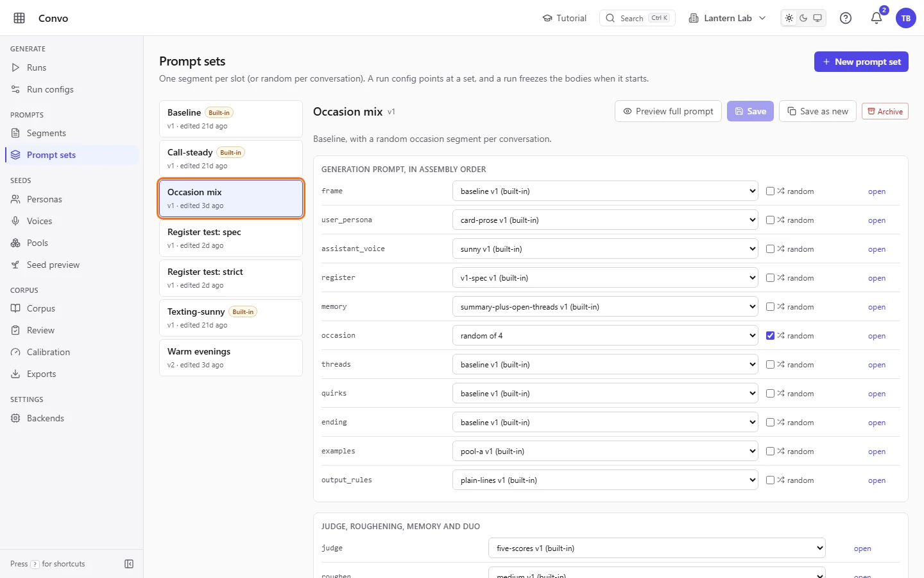Enable random for output_rules slot
This screenshot has height=578, width=924.
[x=770, y=480]
